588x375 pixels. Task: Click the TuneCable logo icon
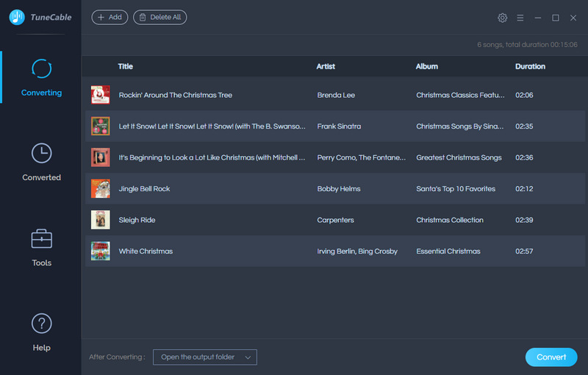click(17, 17)
